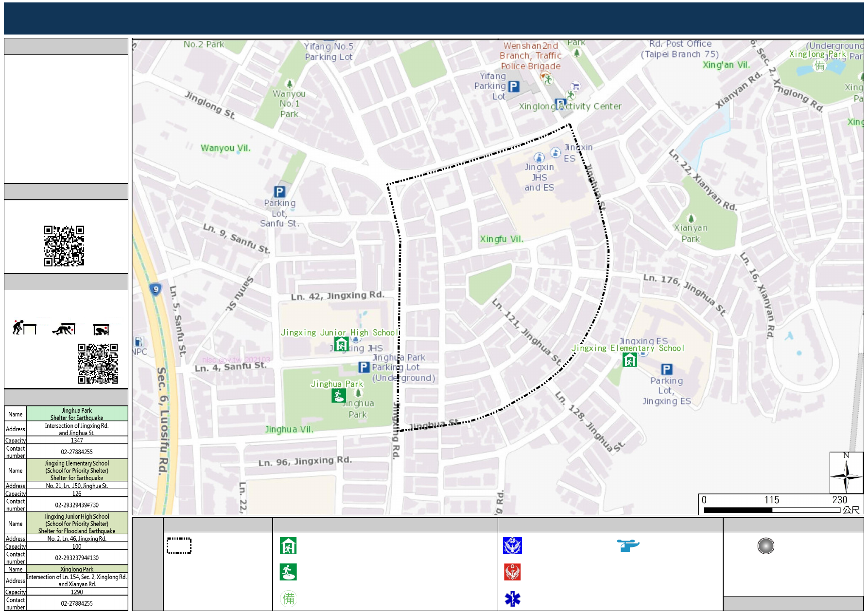This screenshot has height=614, width=868.
Task: Click the Jingxing Elementary School name cell in the table
Action: (x=77, y=471)
